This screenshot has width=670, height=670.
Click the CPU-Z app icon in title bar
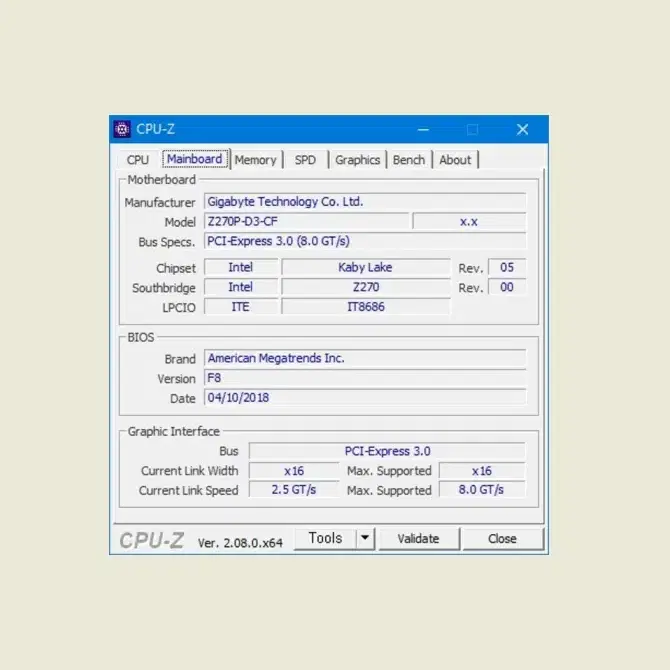[122, 129]
